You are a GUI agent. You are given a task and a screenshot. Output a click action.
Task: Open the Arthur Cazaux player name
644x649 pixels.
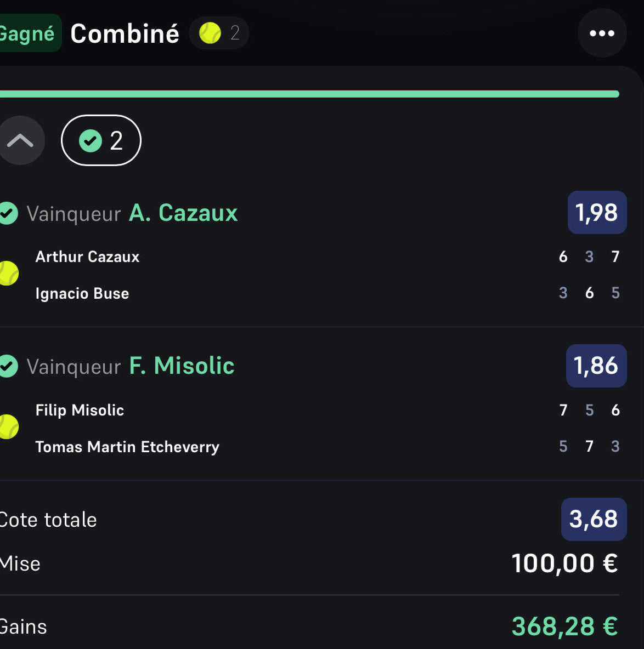87,257
